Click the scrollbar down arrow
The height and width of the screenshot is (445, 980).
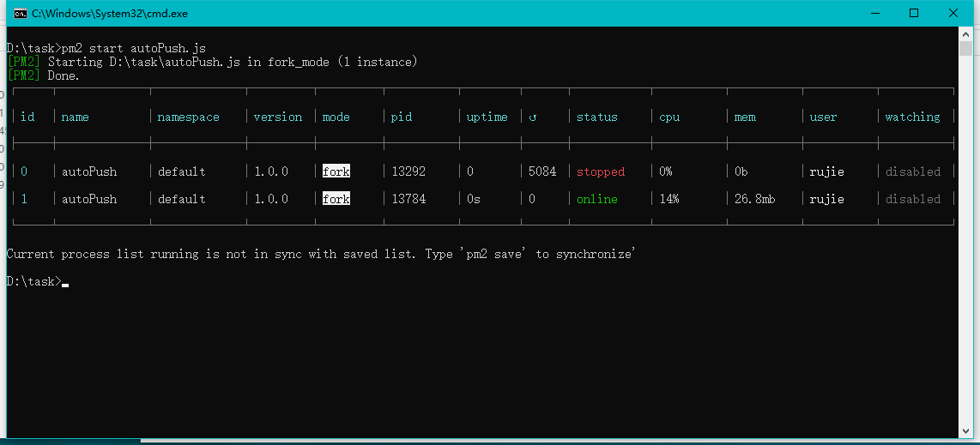tap(965, 431)
